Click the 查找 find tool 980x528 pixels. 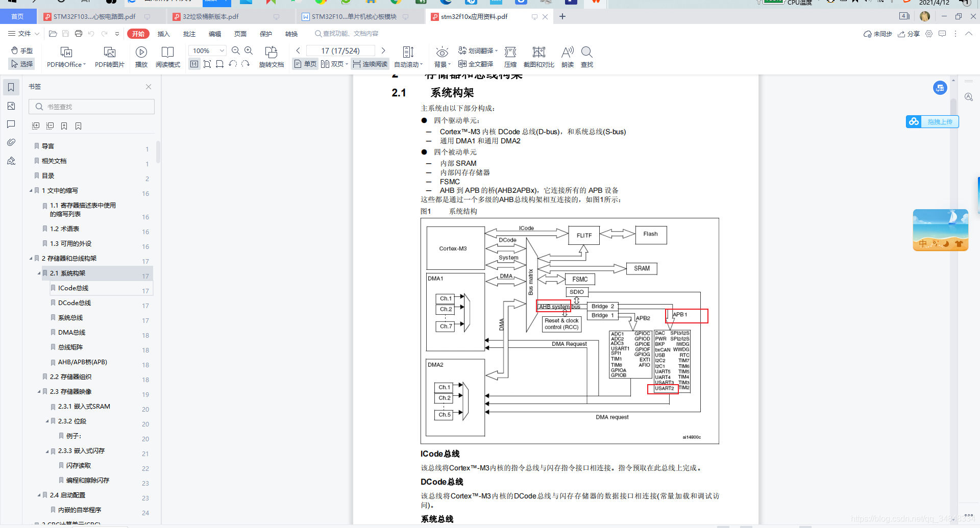(587, 57)
